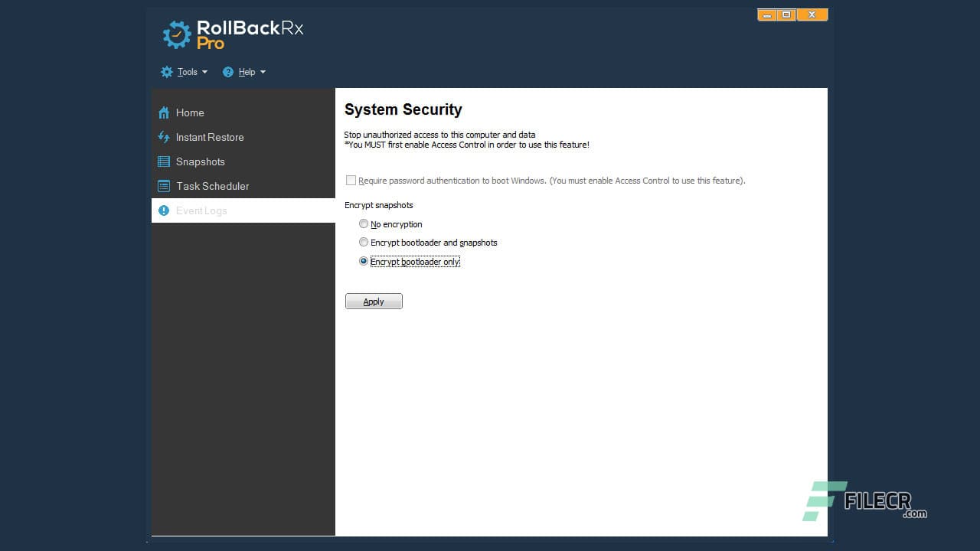Select the Encrypt bootloader only radio button
The image size is (980, 551).
(364, 261)
